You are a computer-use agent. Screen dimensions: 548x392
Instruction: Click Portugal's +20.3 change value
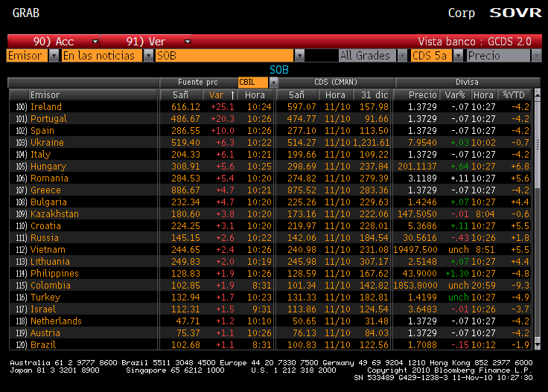[x=223, y=119]
